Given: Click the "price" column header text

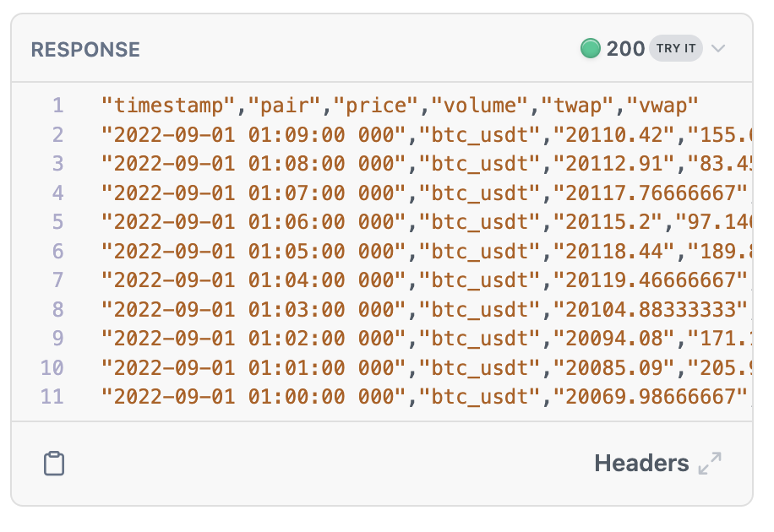Looking at the screenshot, I should coord(376,106).
